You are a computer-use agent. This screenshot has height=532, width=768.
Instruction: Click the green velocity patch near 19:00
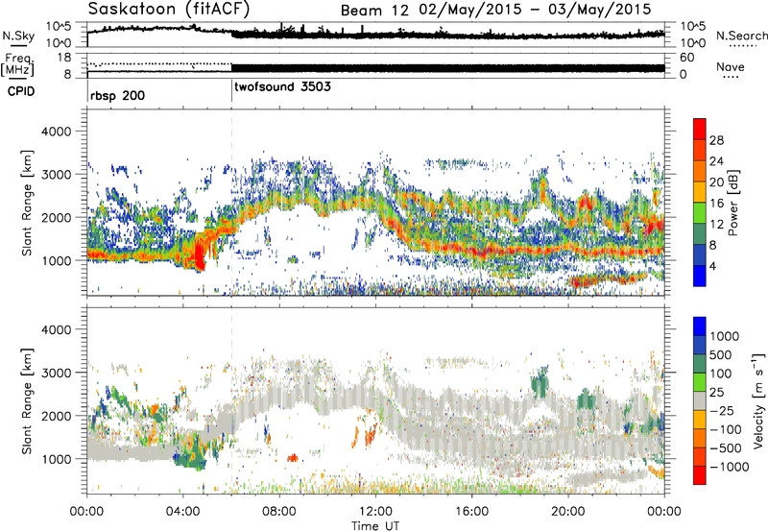coord(540,382)
